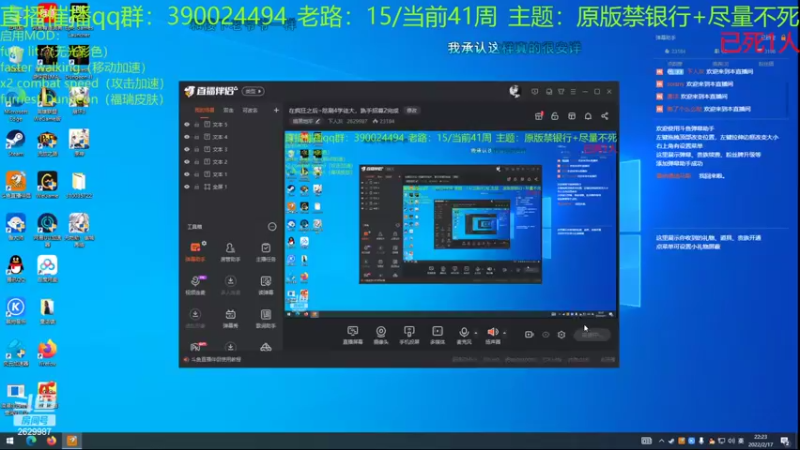Viewport: 800px width, 450px height.
Task: Open the tutorial link in the bottom status bar
Action: tap(213, 360)
